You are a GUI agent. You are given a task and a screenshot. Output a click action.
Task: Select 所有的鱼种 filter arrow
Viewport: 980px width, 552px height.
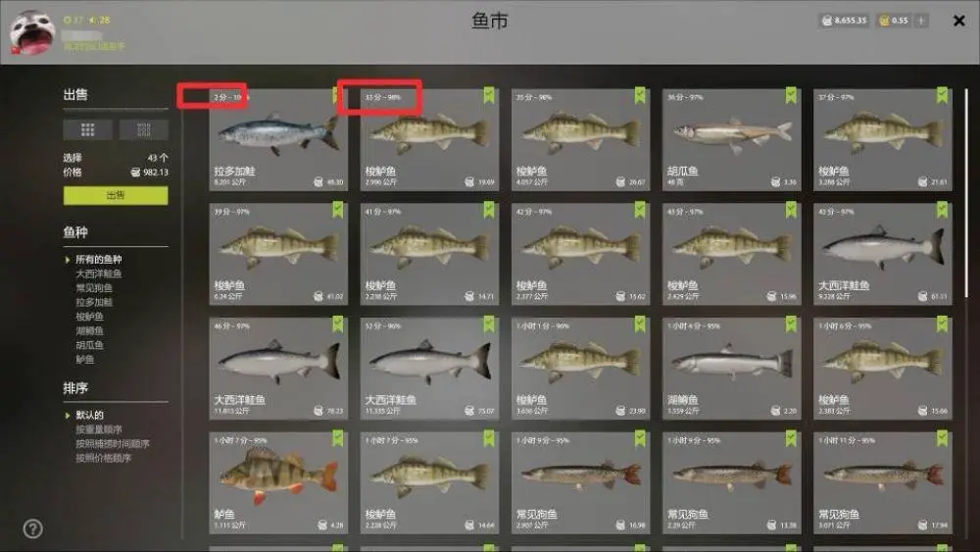click(x=68, y=260)
